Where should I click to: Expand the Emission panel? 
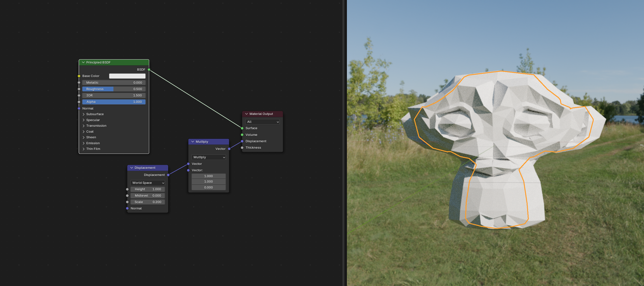tap(84, 143)
